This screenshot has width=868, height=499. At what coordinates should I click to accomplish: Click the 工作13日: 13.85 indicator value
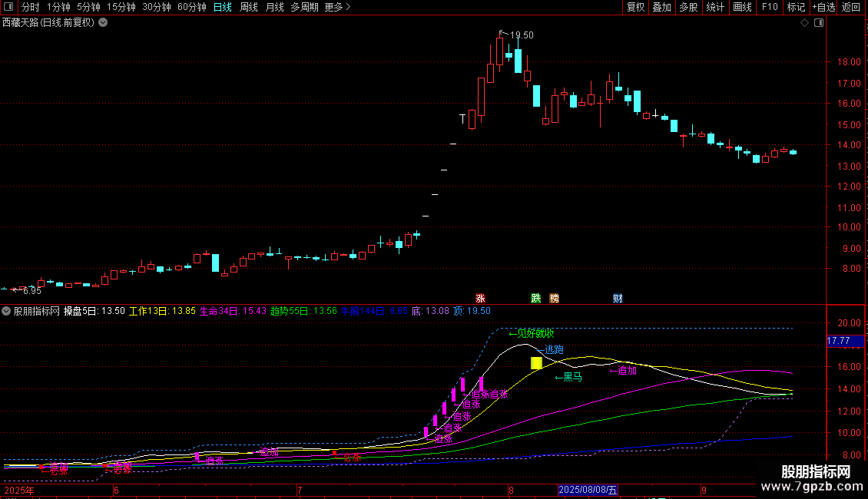point(162,311)
